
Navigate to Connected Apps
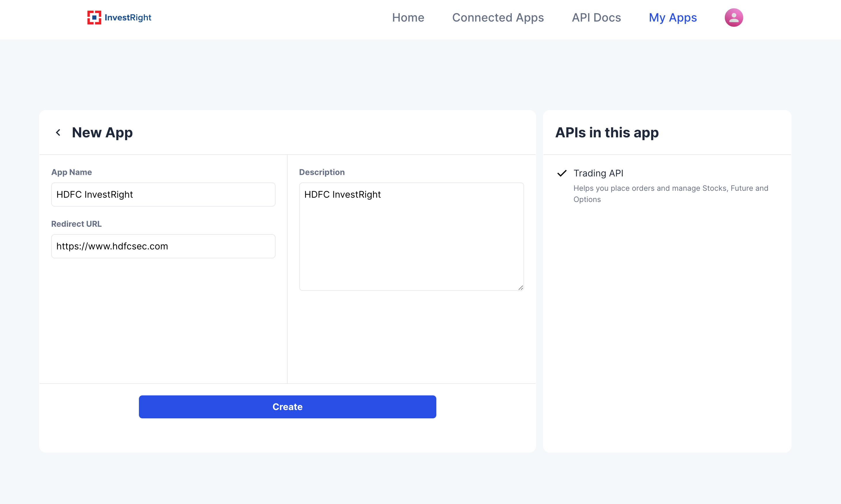[498, 17]
